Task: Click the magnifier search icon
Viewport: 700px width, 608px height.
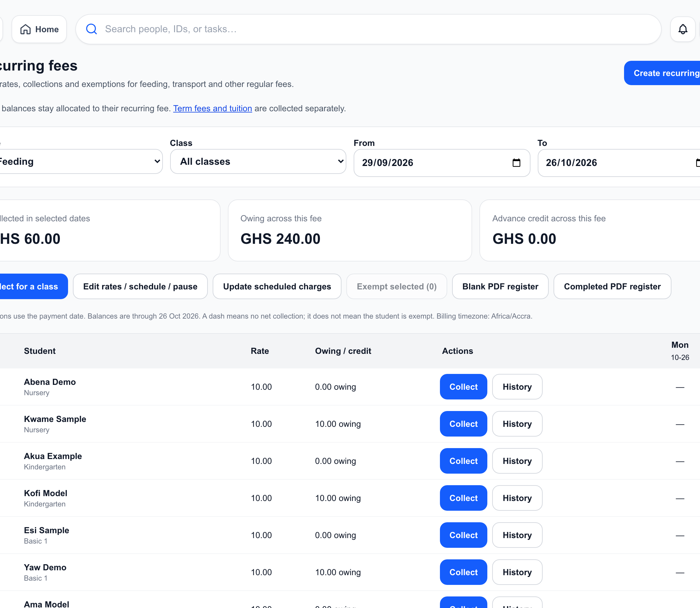Action: [x=91, y=29]
